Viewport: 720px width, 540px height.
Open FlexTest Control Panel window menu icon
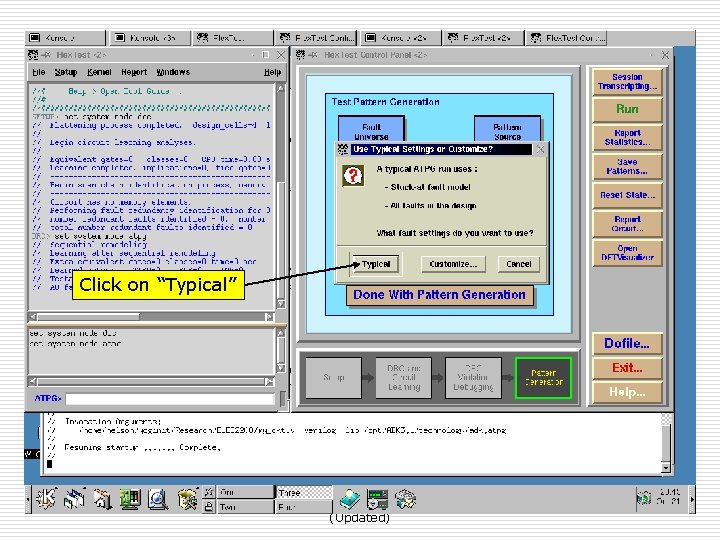[301, 55]
